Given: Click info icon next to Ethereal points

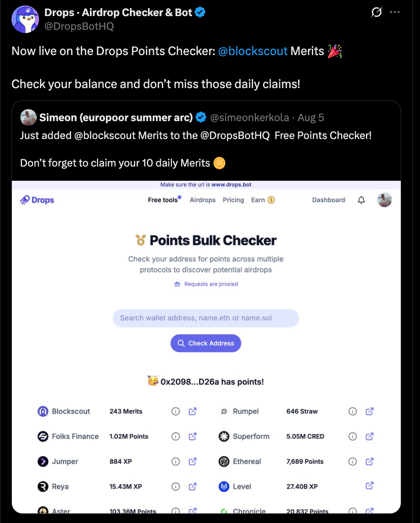Looking at the screenshot, I should pyautogui.click(x=353, y=462).
